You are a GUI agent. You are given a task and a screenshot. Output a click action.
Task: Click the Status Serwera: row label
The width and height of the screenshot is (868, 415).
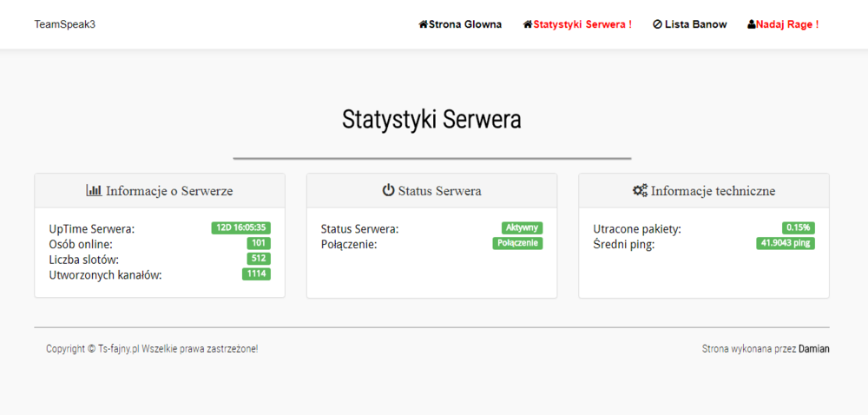click(360, 229)
